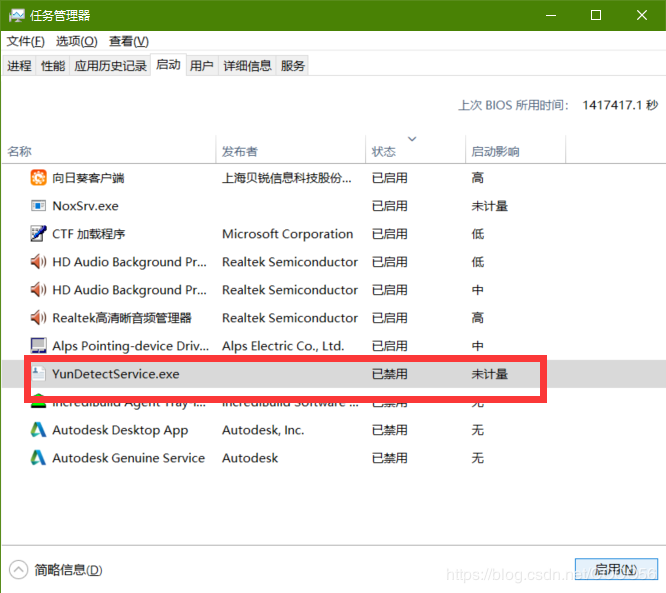Click the sort chevron above 状态 column
This screenshot has width=666, height=593.
click(x=412, y=139)
